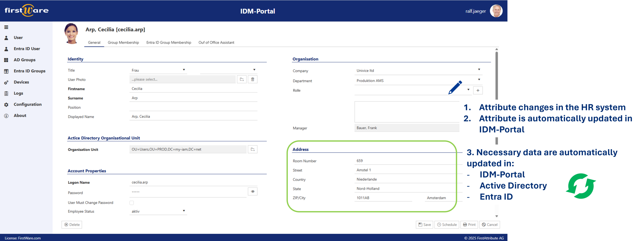Open Entra ID User icon in sidebar
The image size is (644, 241).
click(6, 49)
